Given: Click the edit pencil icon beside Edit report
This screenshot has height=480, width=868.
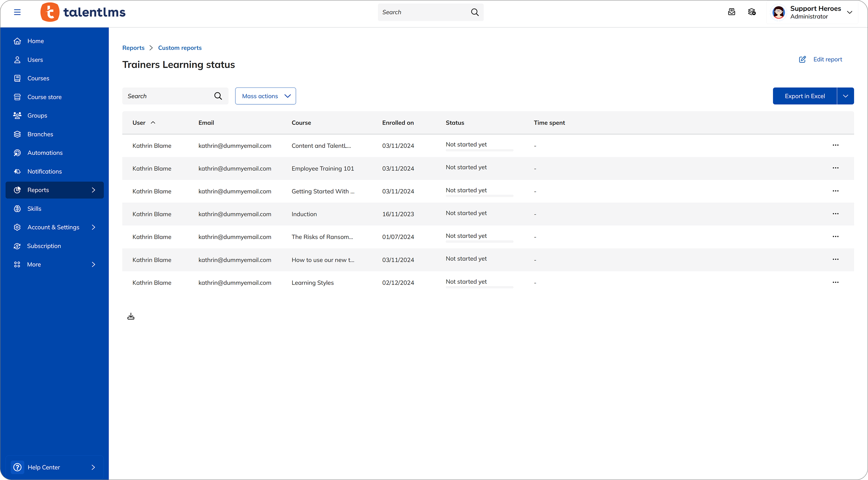Looking at the screenshot, I should [x=802, y=59].
